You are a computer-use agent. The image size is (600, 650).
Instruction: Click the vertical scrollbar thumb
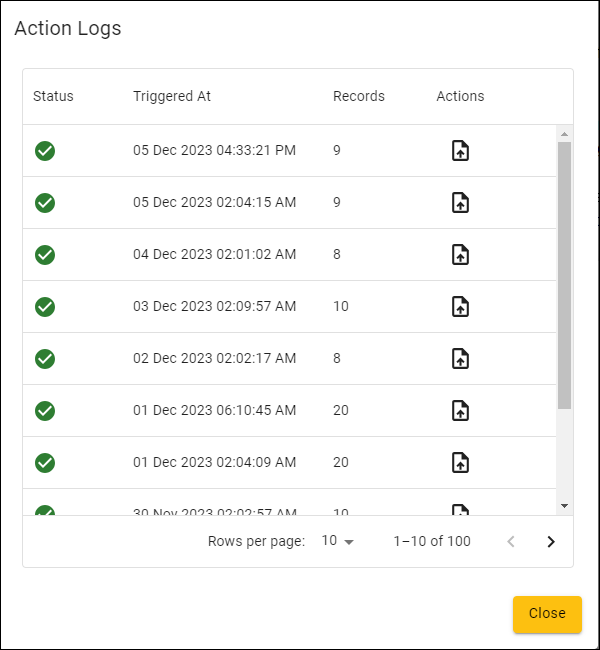click(564, 275)
